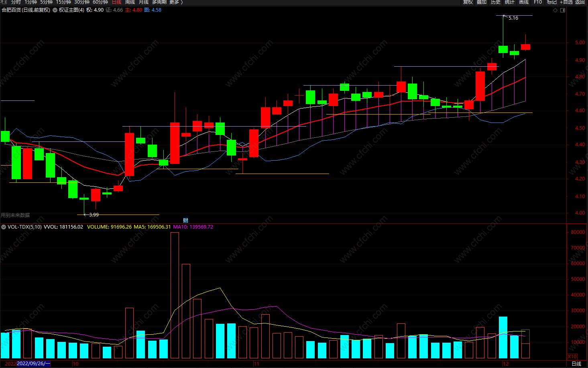Select the 15分钟 period
Screen dimensions: 588x368
tap(63, 2)
